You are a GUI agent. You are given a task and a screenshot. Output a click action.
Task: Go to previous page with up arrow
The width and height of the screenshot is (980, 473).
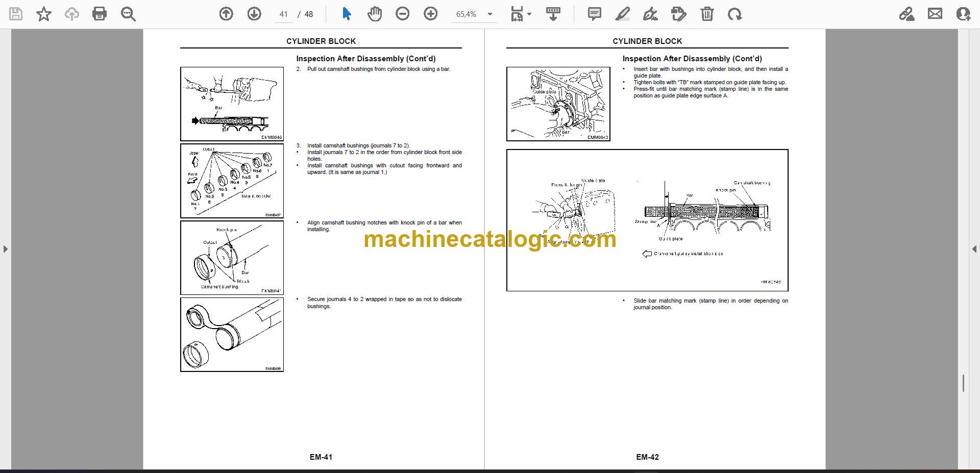point(226,14)
